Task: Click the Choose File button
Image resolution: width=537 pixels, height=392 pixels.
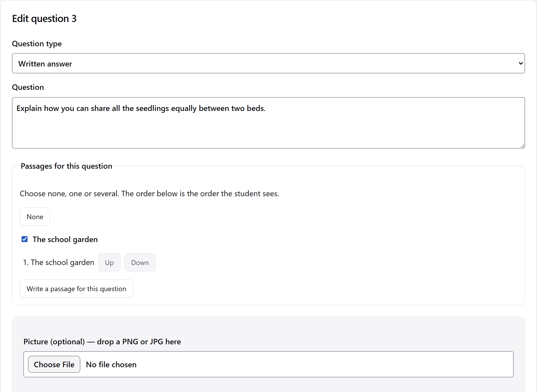Action: (x=54, y=364)
